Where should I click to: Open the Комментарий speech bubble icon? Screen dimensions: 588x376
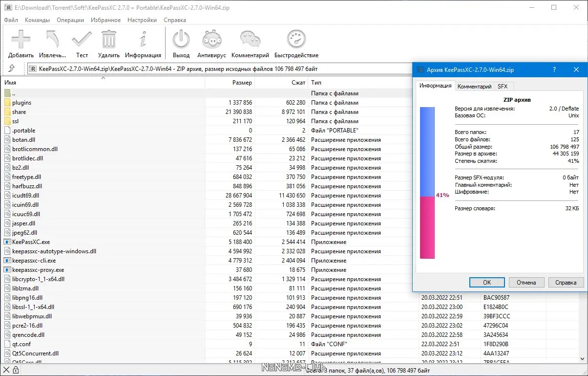pyautogui.click(x=250, y=40)
